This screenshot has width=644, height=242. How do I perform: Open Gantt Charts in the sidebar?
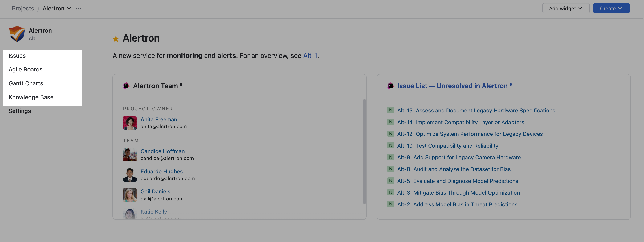click(x=26, y=83)
